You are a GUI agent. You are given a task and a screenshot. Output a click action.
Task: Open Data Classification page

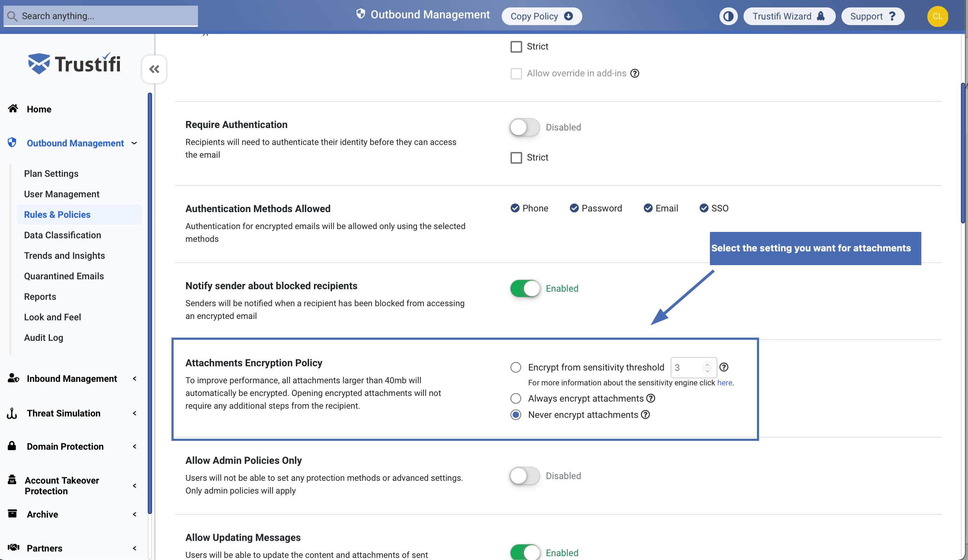click(63, 235)
